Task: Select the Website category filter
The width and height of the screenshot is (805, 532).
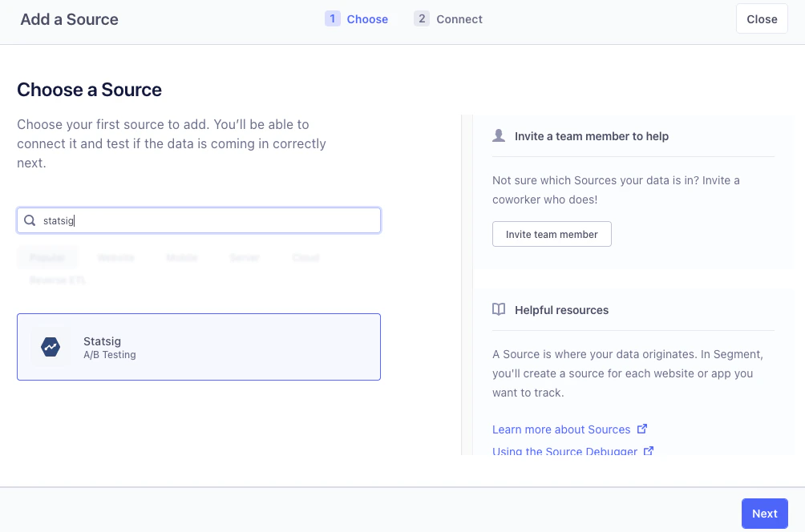Action: click(x=115, y=257)
